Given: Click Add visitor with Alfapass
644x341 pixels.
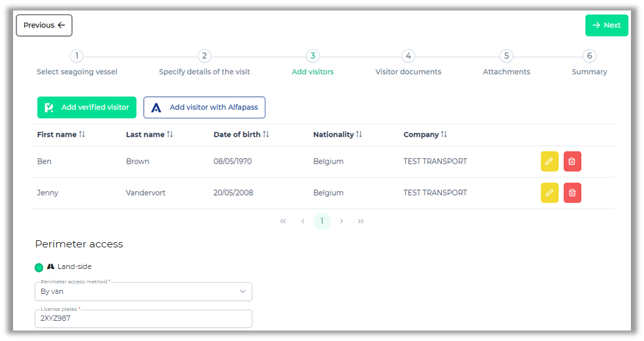Looking at the screenshot, I should [204, 107].
